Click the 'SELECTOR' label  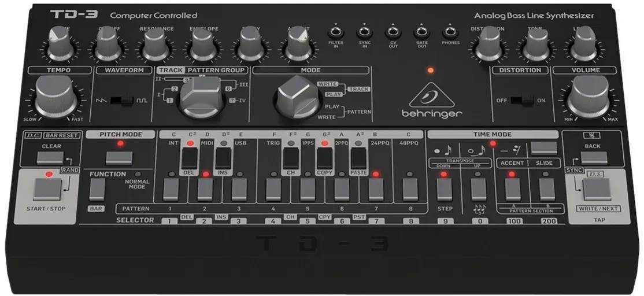pos(135,220)
